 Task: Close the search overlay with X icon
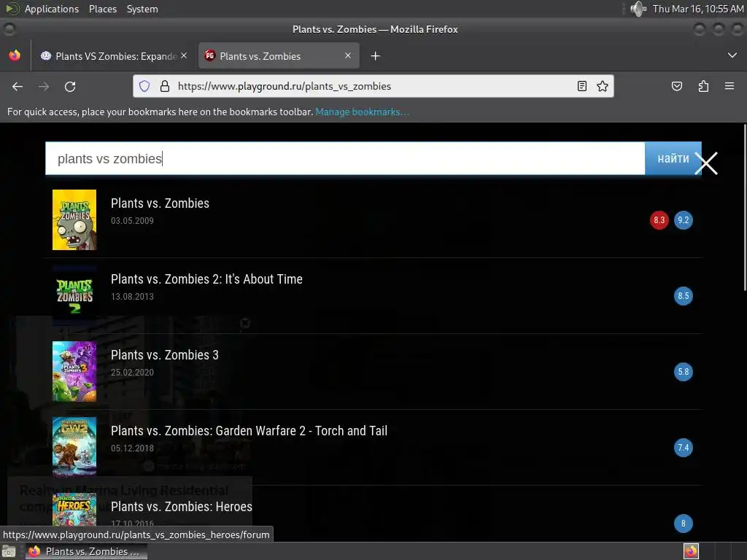pyautogui.click(x=706, y=163)
